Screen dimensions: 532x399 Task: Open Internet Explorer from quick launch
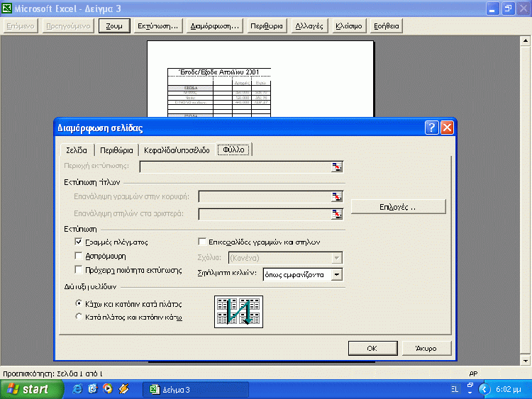click(x=77, y=389)
